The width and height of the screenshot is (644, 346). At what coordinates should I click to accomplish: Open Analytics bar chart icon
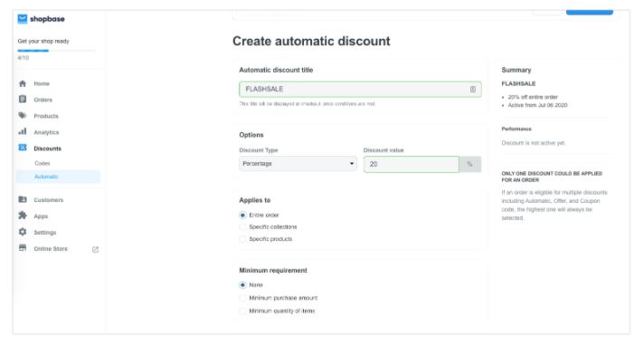pos(23,131)
